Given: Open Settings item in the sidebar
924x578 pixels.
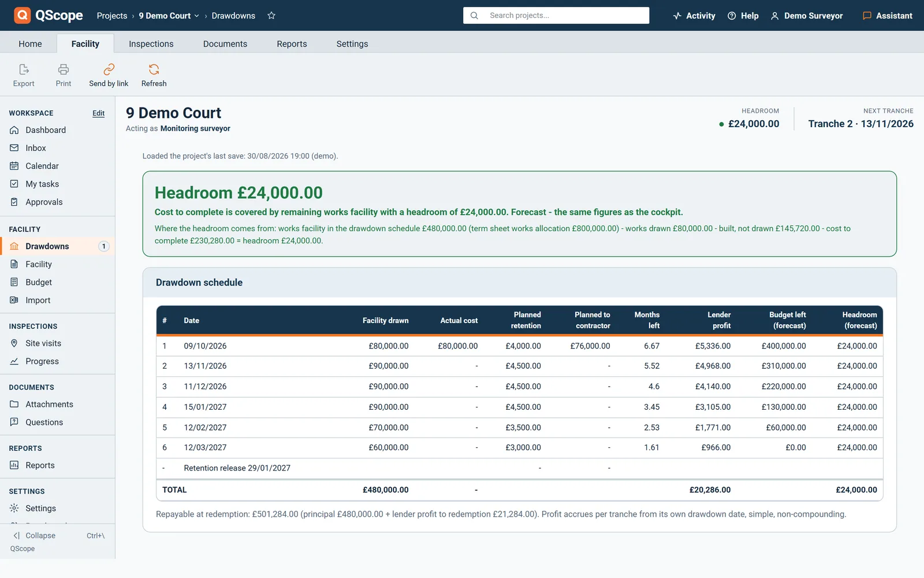Looking at the screenshot, I should [57, 508].
